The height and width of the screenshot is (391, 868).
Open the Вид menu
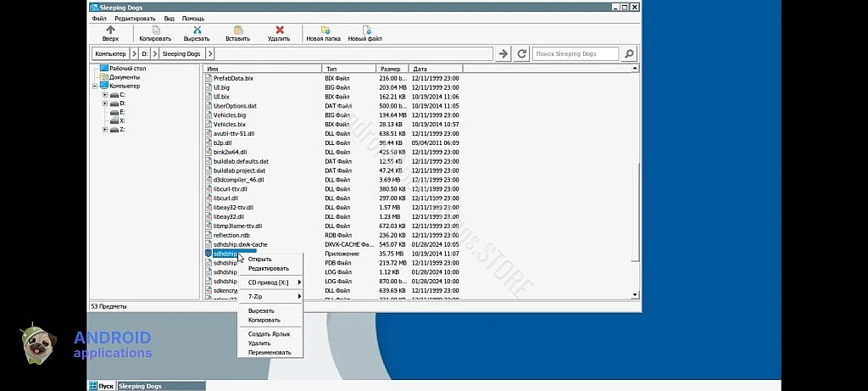coord(170,19)
